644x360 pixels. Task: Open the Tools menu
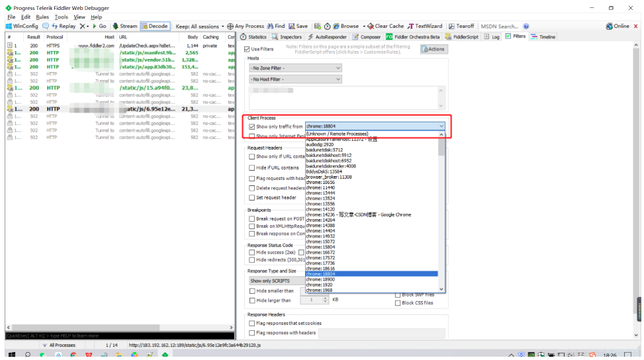point(61,17)
